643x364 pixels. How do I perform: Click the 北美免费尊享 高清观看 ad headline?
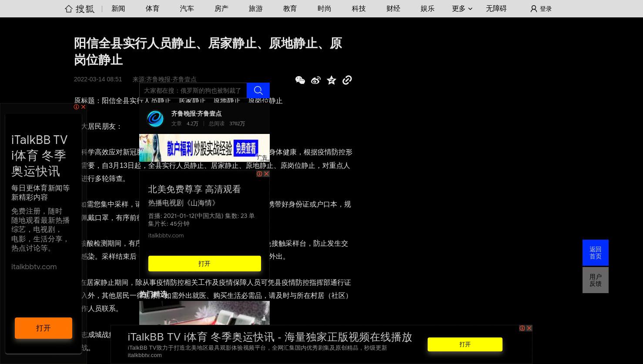click(x=194, y=189)
